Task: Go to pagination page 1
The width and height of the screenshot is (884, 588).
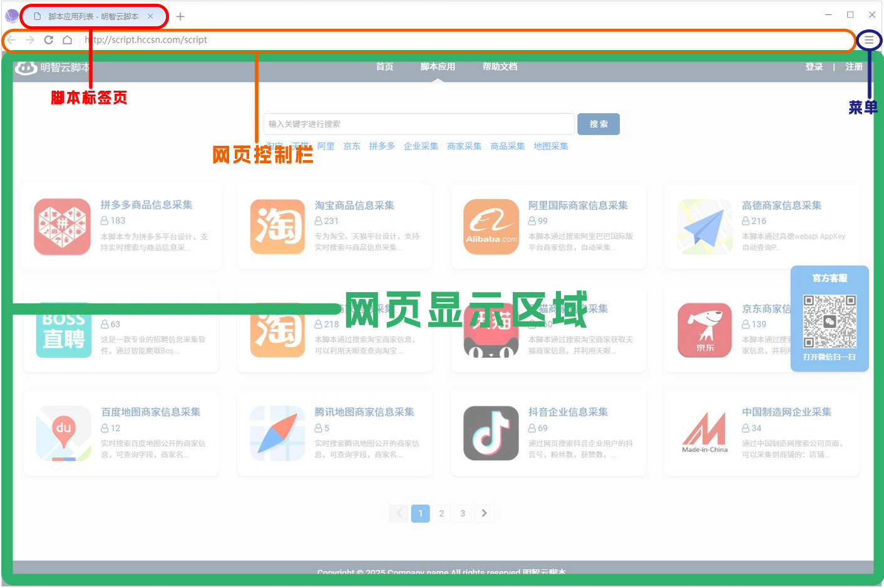Action: click(x=421, y=514)
